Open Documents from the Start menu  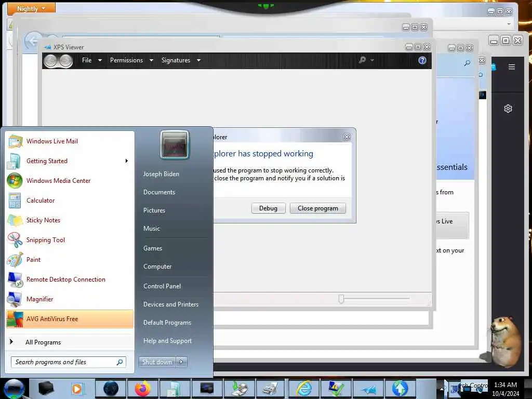159,192
